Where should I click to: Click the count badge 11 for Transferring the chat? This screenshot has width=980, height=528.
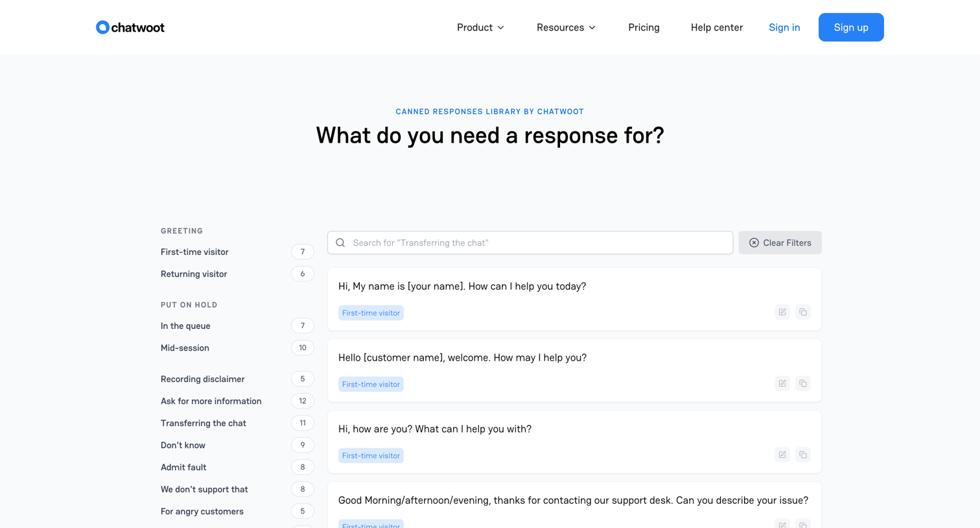click(303, 423)
